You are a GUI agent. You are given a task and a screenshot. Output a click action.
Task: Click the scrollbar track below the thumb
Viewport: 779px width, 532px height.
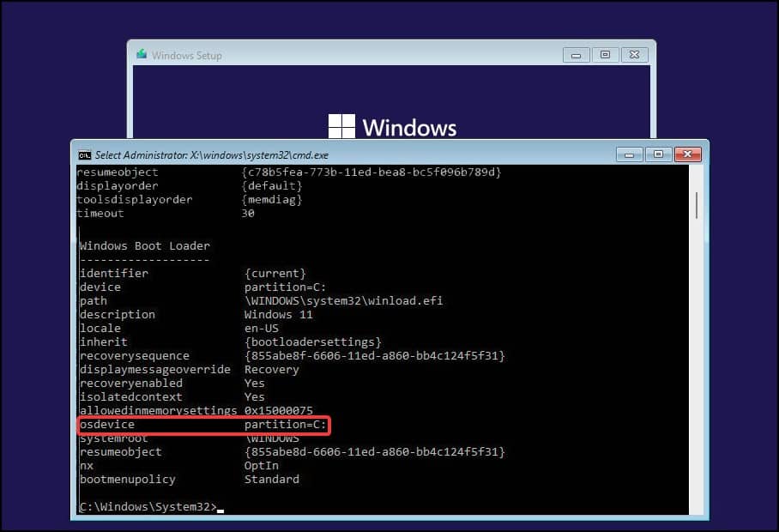pos(697,367)
